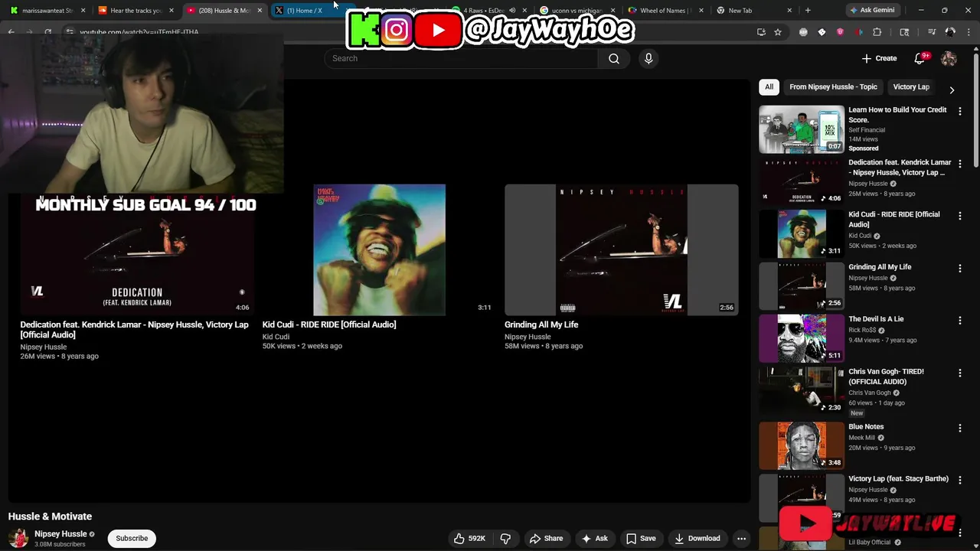This screenshot has width=980, height=551.
Task: Like the Hussle & Motivate video
Action: 469,538
